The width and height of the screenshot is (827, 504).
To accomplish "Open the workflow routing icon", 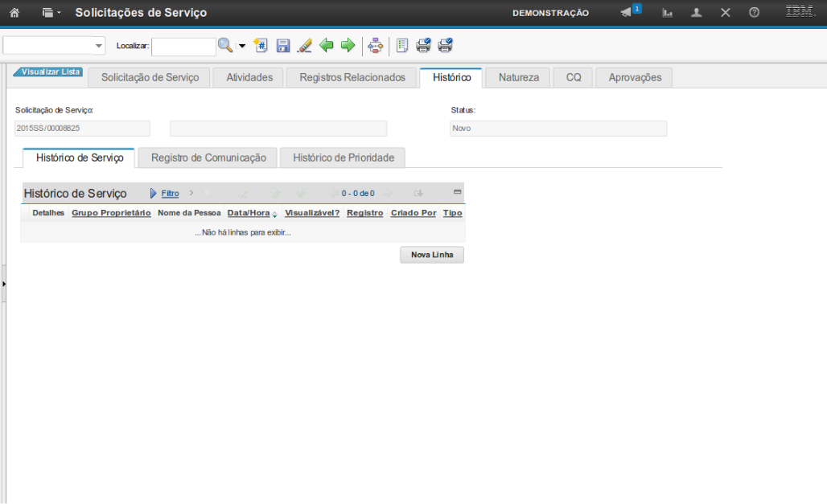I will tap(375, 46).
